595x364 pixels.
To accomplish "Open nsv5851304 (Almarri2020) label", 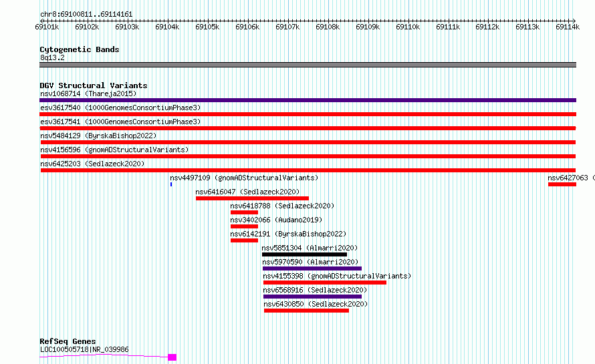I will [310, 248].
